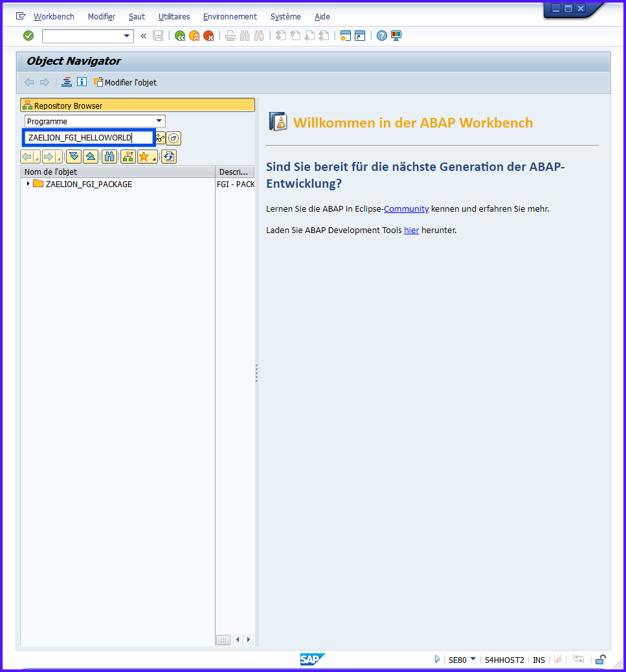The image size is (626, 672).
Task: Click the display object list glasses icon
Action: [x=160, y=138]
